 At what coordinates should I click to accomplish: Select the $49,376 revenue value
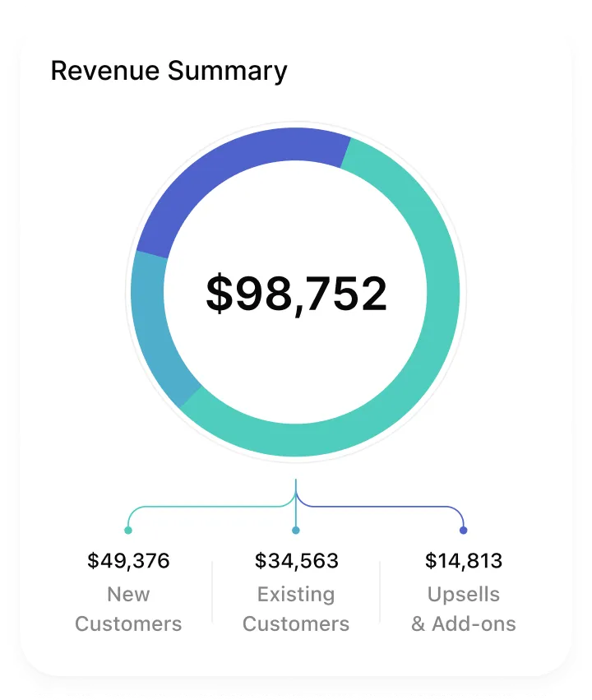point(128,561)
